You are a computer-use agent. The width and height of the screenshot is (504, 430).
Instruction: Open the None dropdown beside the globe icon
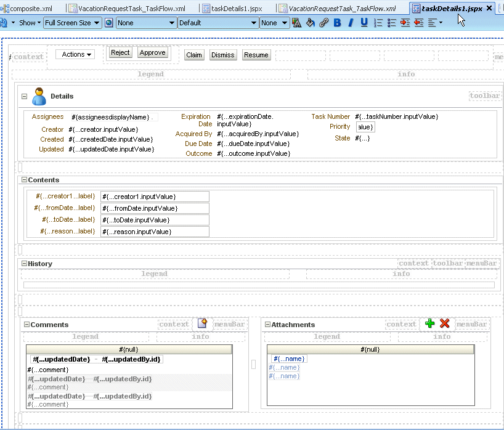[146, 23]
